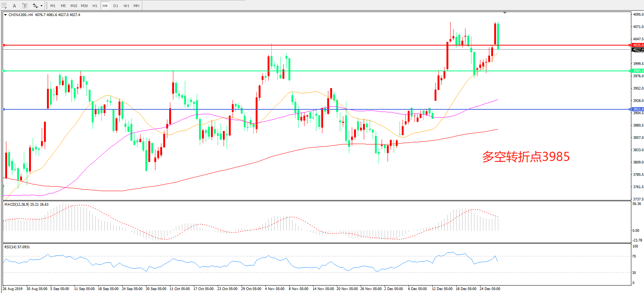Select the H1 timeframe
This screenshot has height=293, width=644.
coord(95,6)
